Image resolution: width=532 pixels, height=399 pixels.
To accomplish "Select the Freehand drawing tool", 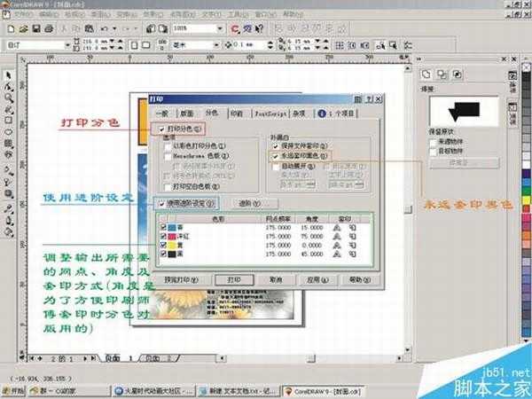I will tap(9, 109).
